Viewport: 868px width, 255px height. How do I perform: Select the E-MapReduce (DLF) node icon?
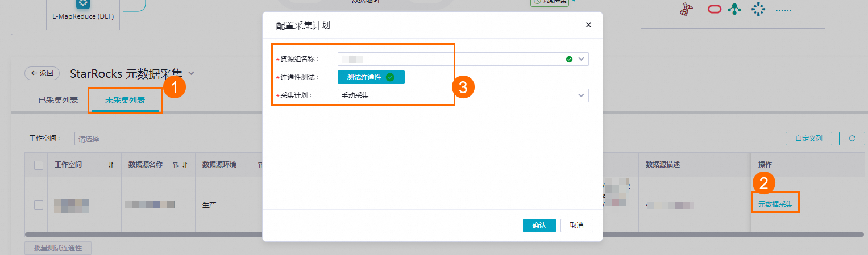84,5
